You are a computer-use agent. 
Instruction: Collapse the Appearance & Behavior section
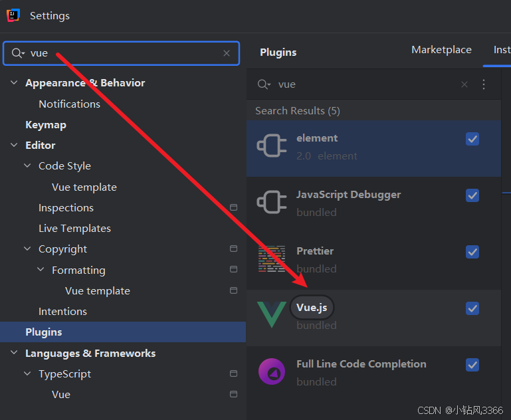pos(14,82)
